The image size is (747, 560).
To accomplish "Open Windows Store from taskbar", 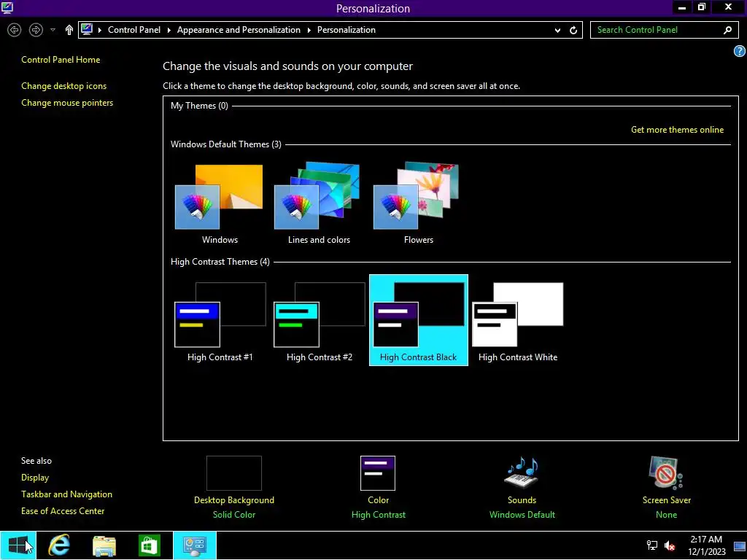I will coord(149,545).
